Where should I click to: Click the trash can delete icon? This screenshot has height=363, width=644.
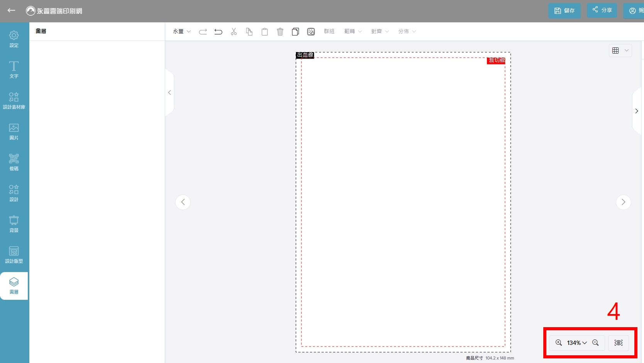[x=280, y=32]
